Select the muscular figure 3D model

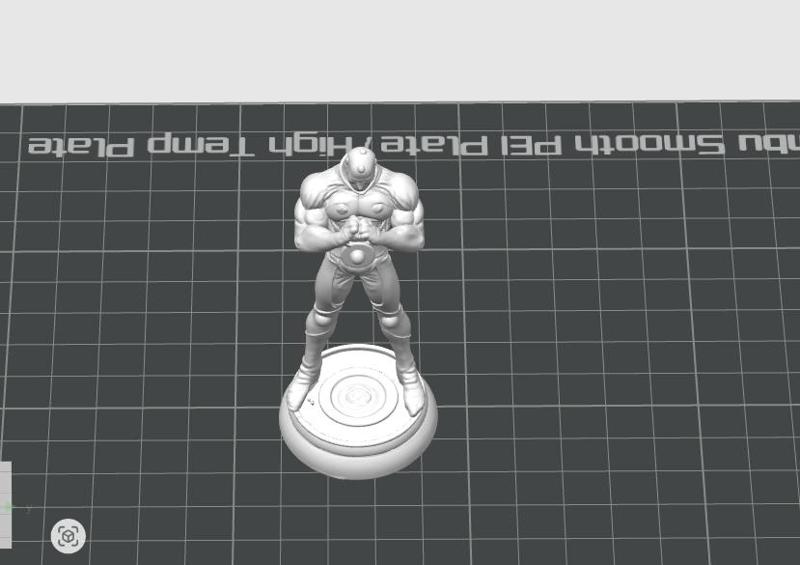(359, 313)
